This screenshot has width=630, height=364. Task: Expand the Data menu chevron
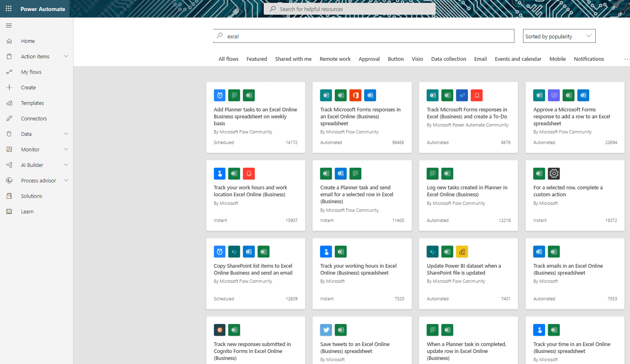(66, 134)
